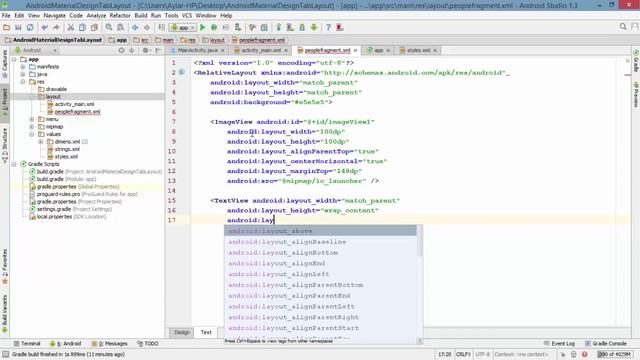
Task: Click the Attach debugger to process icon
Action: 238,27
